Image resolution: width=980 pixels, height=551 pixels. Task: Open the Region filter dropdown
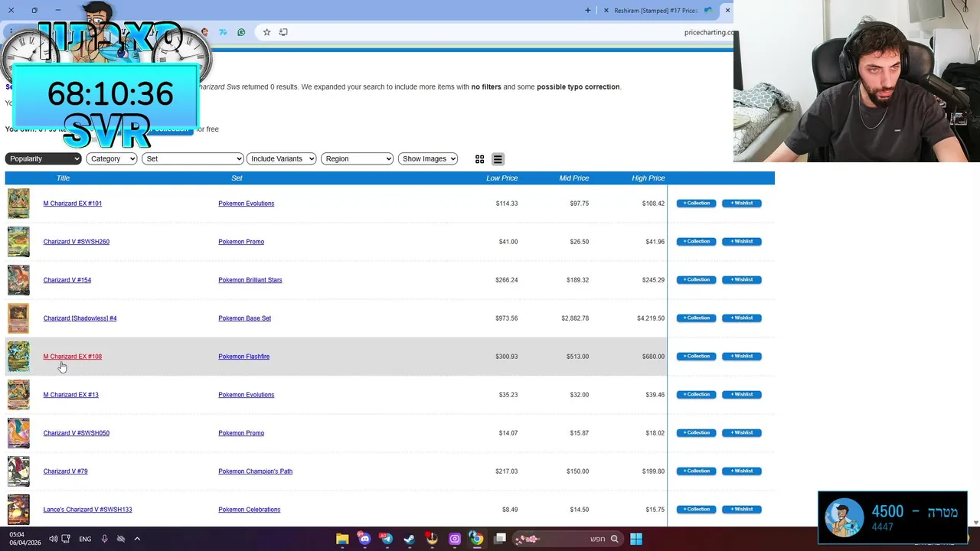(358, 158)
